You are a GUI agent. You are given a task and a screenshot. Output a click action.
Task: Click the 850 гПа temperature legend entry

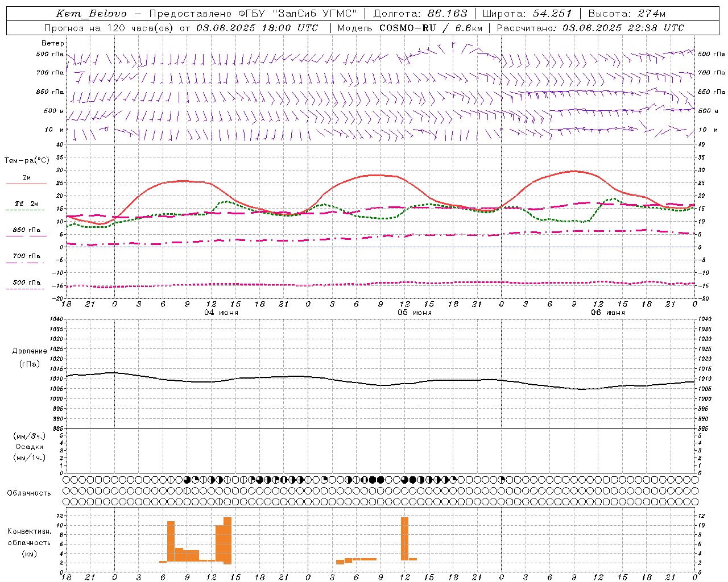click(x=27, y=230)
